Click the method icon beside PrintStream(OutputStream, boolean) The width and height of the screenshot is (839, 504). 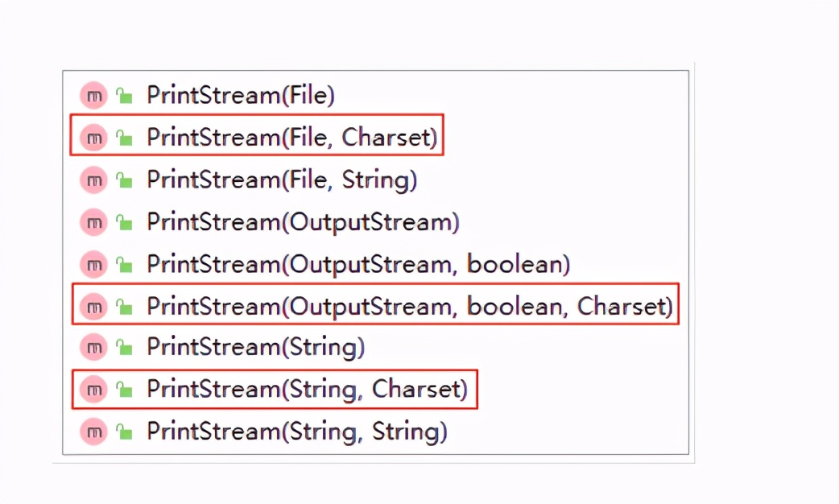[93, 264]
